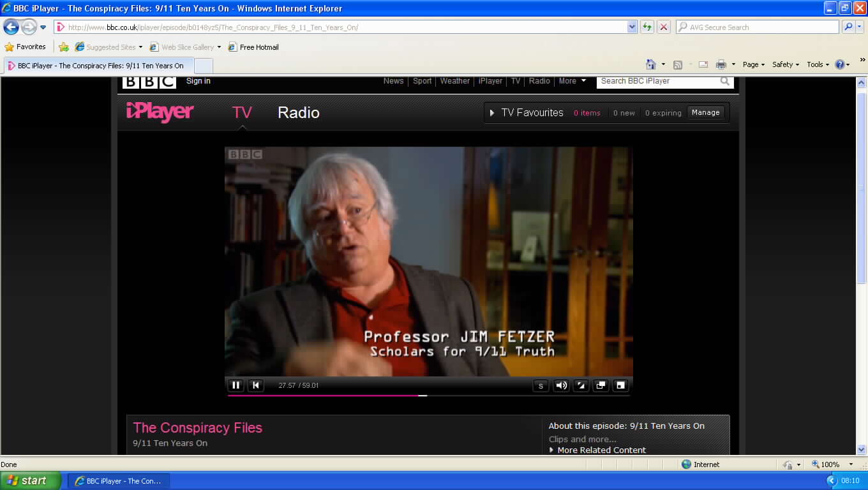Switch the video to full screen
868x490 pixels.
[620, 385]
